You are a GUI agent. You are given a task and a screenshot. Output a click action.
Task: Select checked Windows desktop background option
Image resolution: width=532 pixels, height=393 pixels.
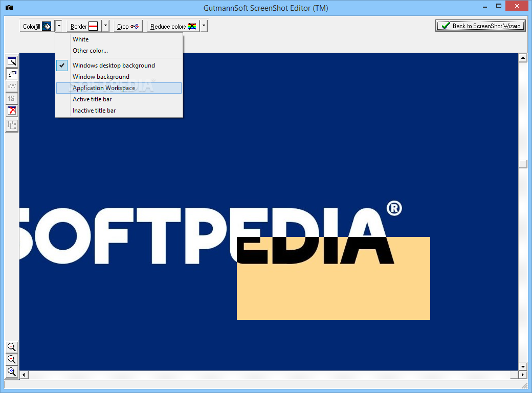coord(119,65)
